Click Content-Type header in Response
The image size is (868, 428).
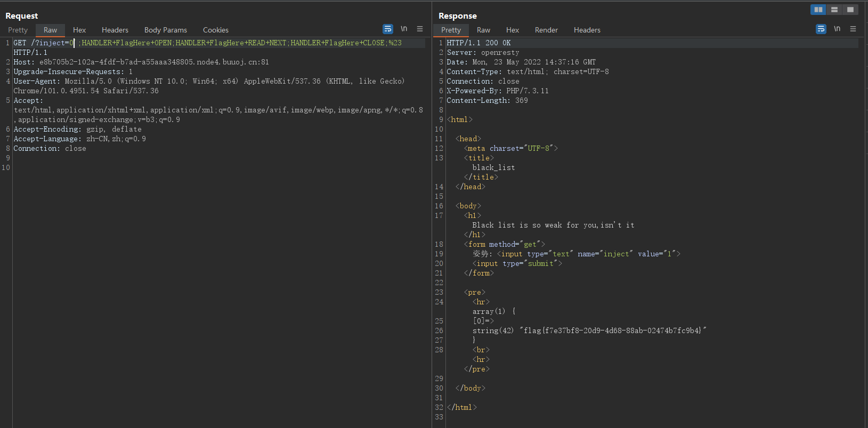tap(528, 71)
